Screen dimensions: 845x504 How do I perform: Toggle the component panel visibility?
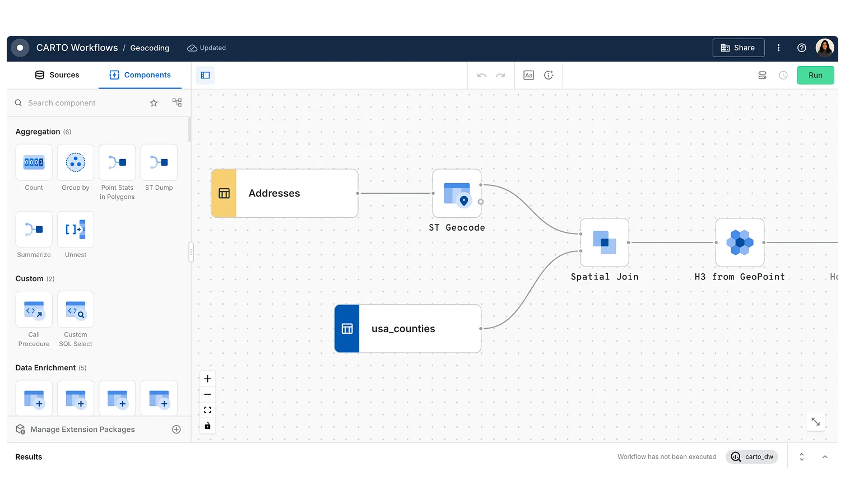pyautogui.click(x=205, y=75)
